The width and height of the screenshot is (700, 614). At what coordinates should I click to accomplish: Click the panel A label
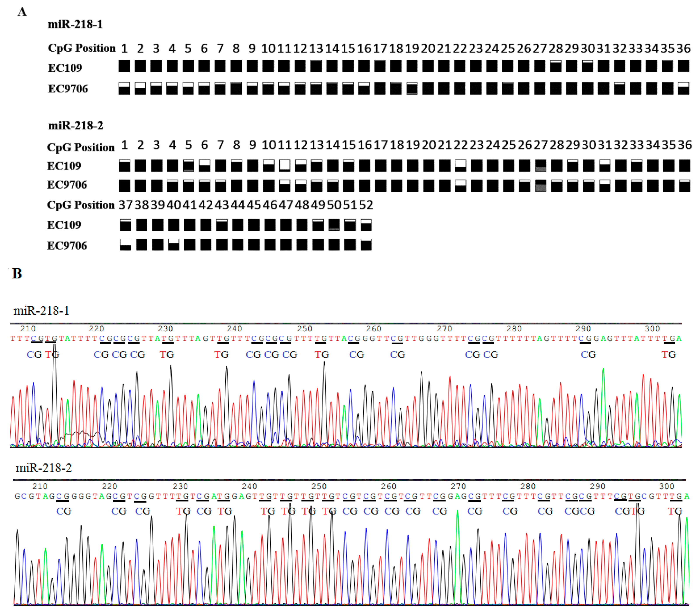pos(22,12)
